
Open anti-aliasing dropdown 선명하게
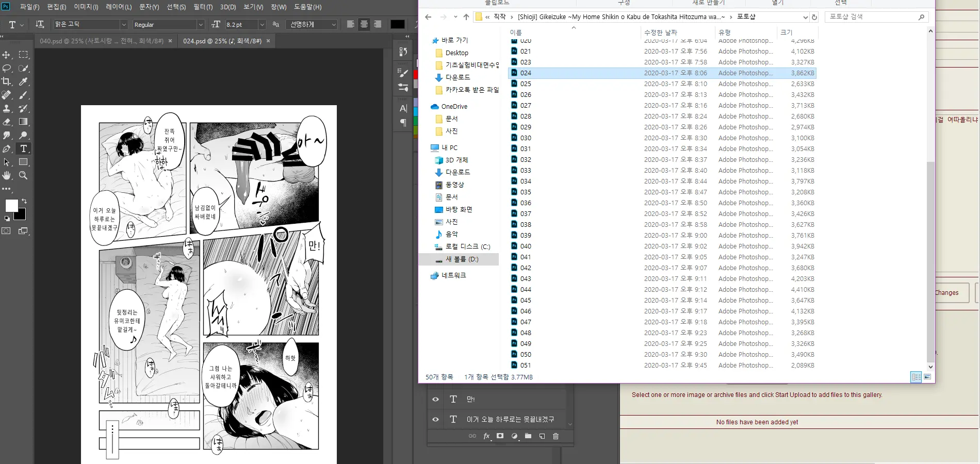coord(334,24)
